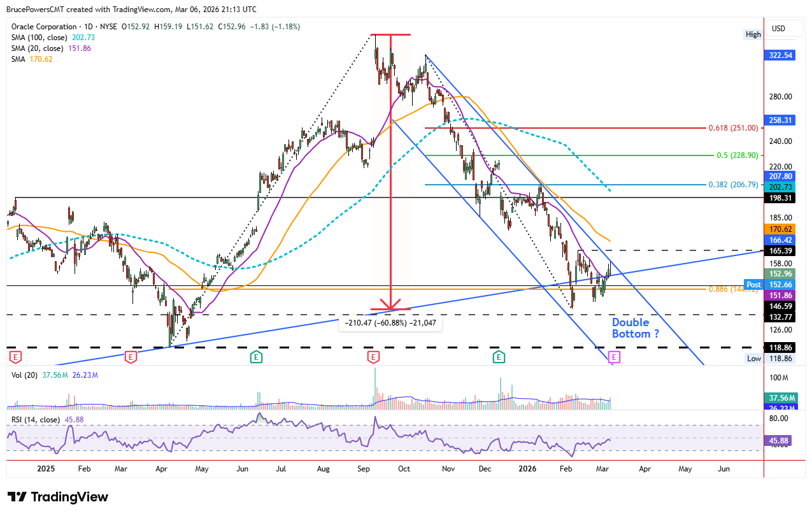812x516 pixels.
Task: Click the High 322.54 price label
Action: pos(780,55)
